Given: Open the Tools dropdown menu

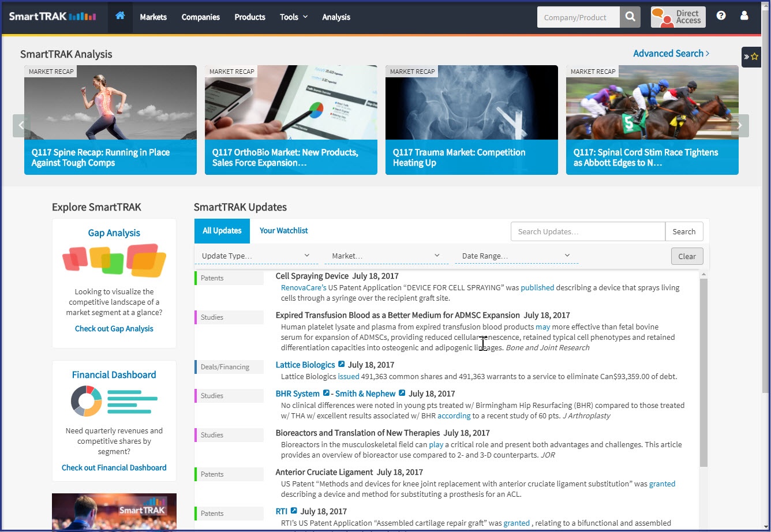Looking at the screenshot, I should 294,17.
